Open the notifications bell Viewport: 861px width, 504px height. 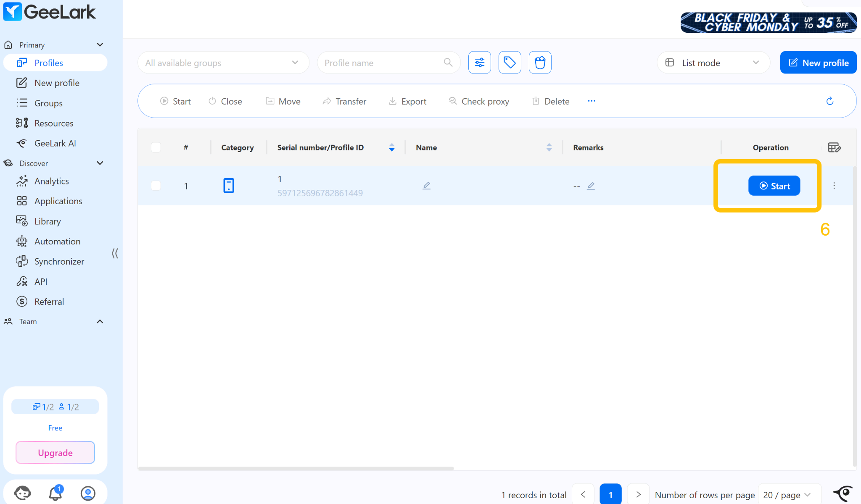(55, 493)
